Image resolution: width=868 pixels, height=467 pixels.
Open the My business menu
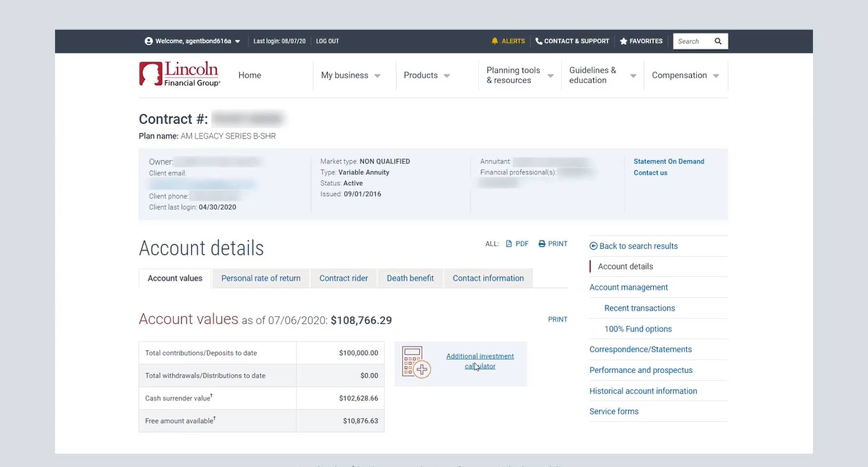coord(344,75)
